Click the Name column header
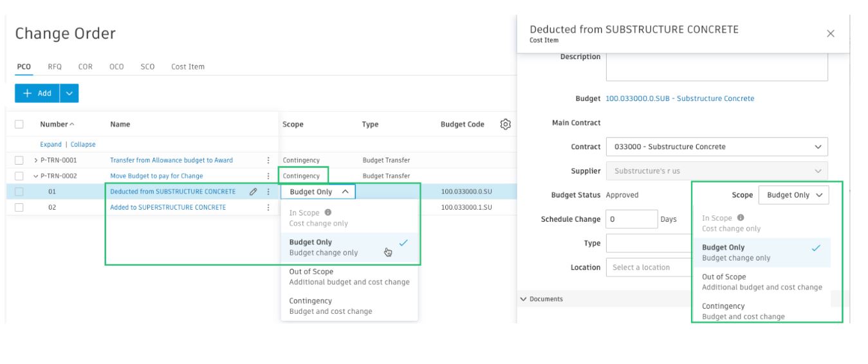This screenshot has height=364, width=868. click(x=120, y=125)
